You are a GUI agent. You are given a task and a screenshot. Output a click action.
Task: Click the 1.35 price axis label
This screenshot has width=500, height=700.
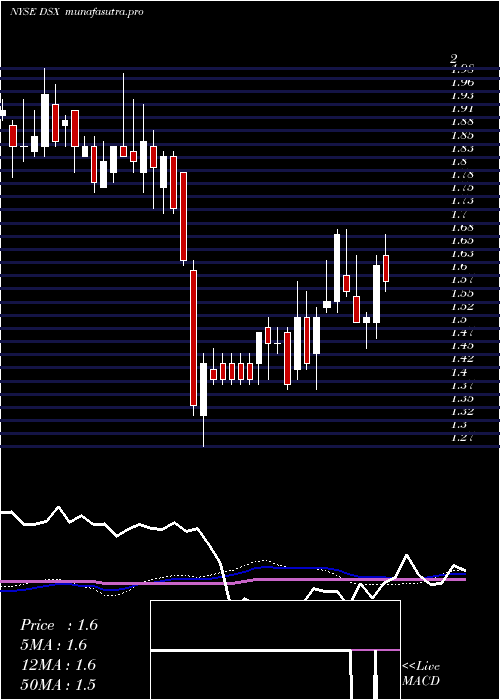coord(462,398)
